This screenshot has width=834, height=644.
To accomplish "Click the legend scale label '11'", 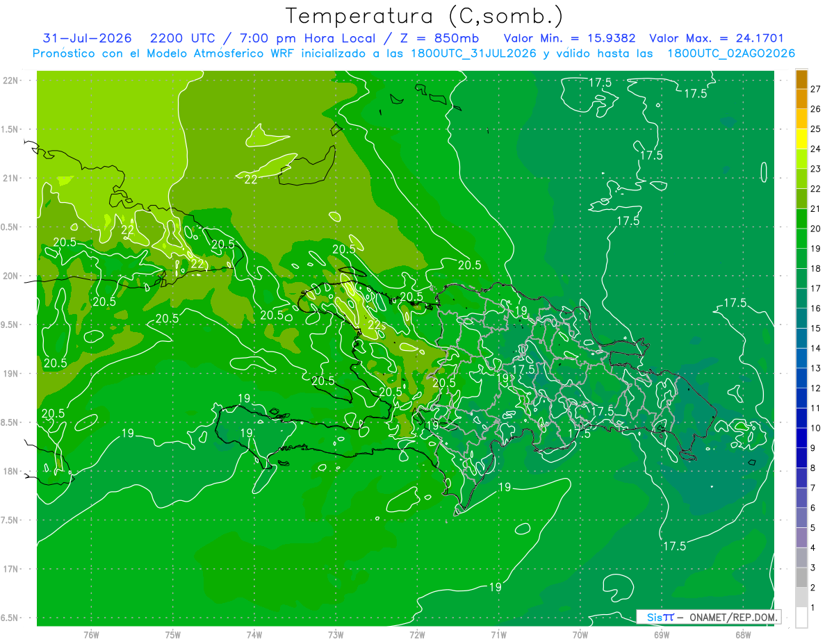I will [816, 408].
